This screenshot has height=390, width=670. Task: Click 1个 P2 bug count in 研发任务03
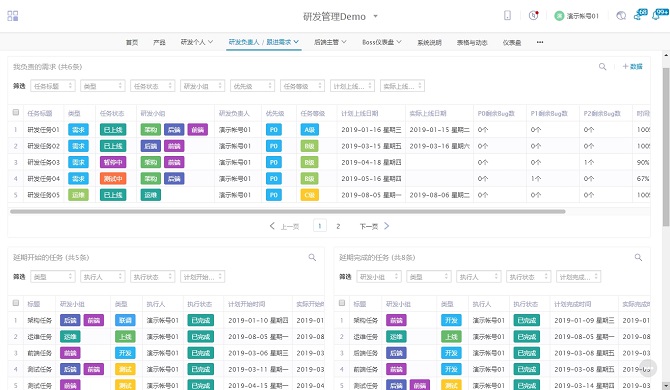pos(589,162)
